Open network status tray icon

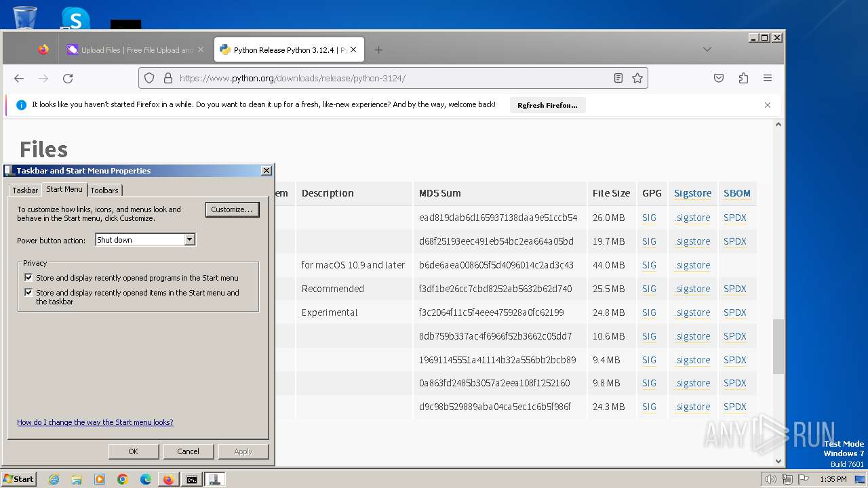click(787, 479)
